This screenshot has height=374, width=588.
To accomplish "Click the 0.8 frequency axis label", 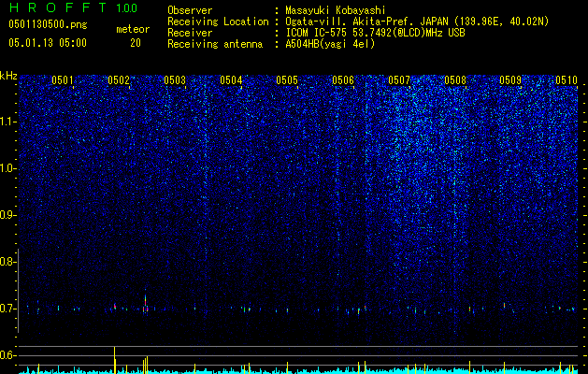I will [7, 262].
